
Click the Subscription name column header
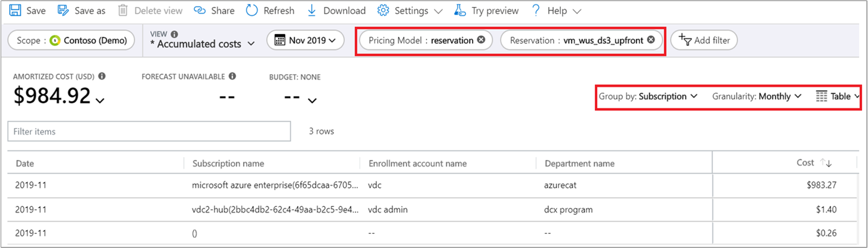click(x=228, y=163)
